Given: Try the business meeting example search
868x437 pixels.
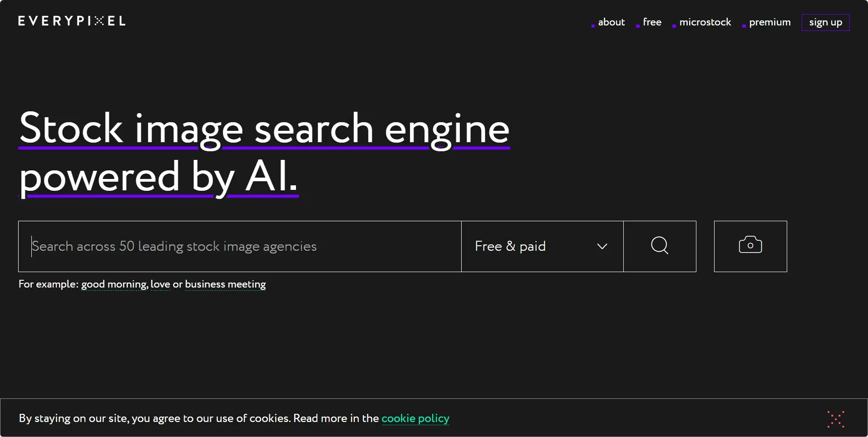Looking at the screenshot, I should pos(225,284).
